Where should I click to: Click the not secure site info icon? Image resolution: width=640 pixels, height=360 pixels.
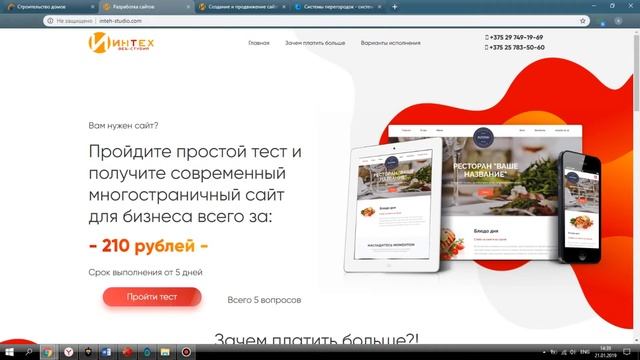pyautogui.click(x=50, y=21)
